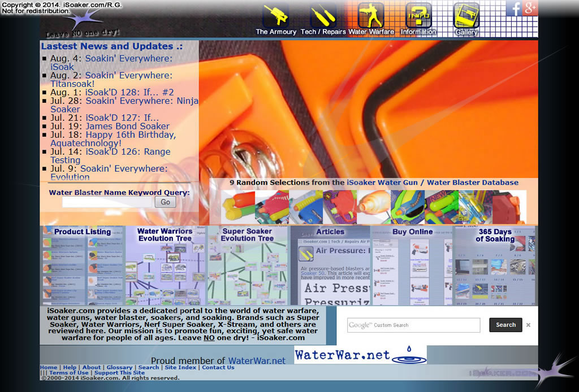Screen dimensions: 579x392
Task: Select the first random water blaster thumbnail
Action: pyautogui.click(x=238, y=207)
